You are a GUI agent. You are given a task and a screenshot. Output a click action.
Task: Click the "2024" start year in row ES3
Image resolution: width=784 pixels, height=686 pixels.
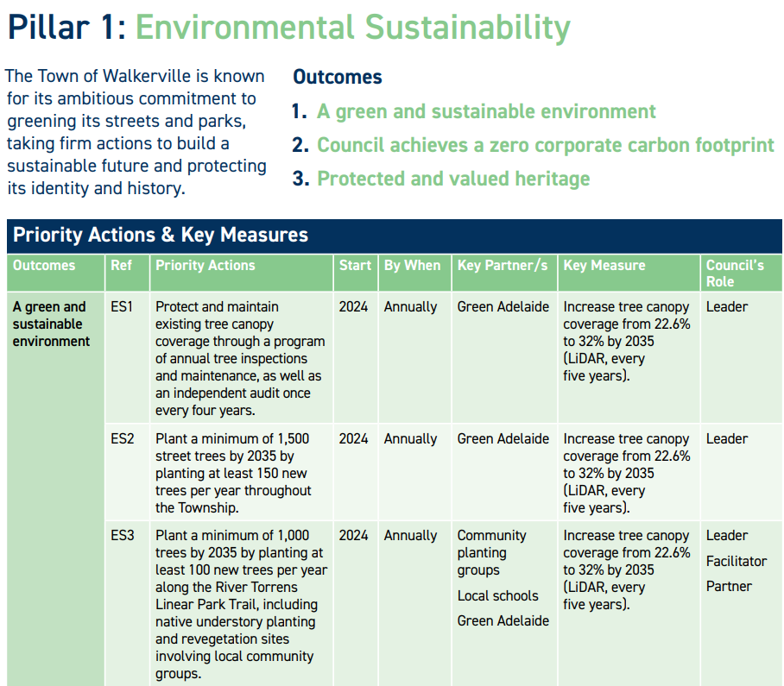point(353,536)
